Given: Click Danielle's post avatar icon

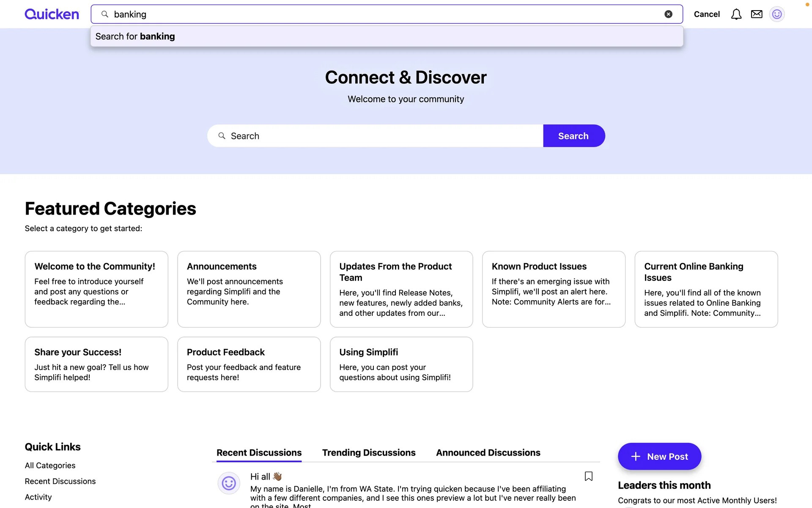Looking at the screenshot, I should 229,483.
